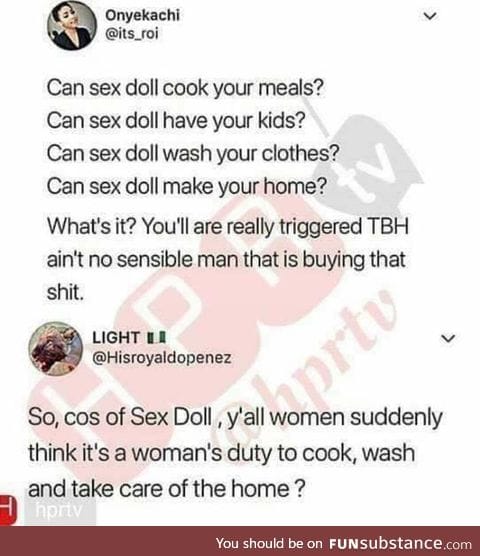Viewport: 480px width, 556px height.
Task: Expand options chevron on Onyekachi's tweet
Action: click(430, 16)
